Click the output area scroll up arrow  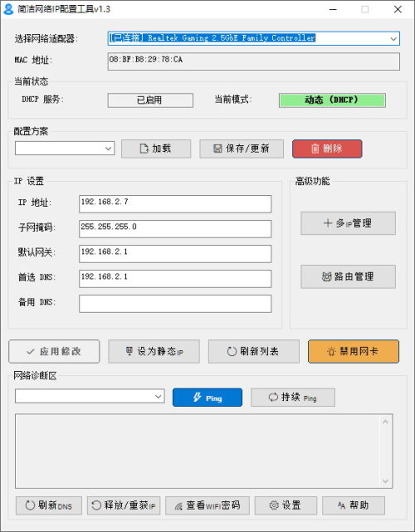(385, 422)
